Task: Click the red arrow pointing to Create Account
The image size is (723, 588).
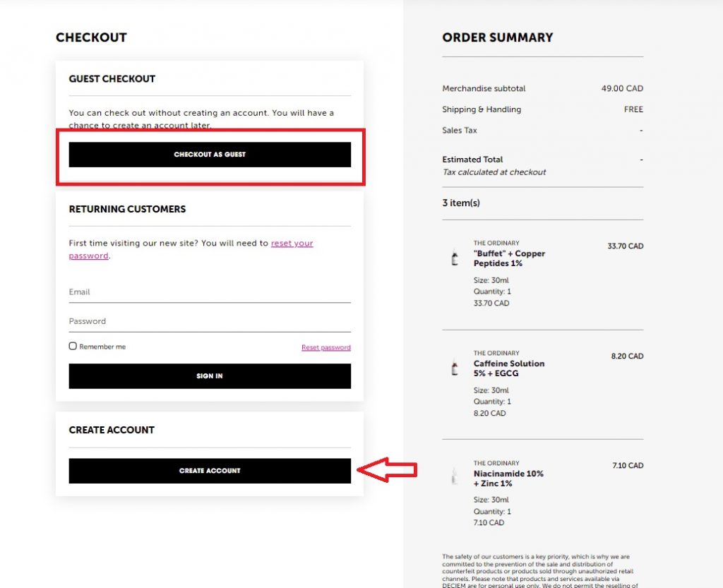Action: coord(387,470)
